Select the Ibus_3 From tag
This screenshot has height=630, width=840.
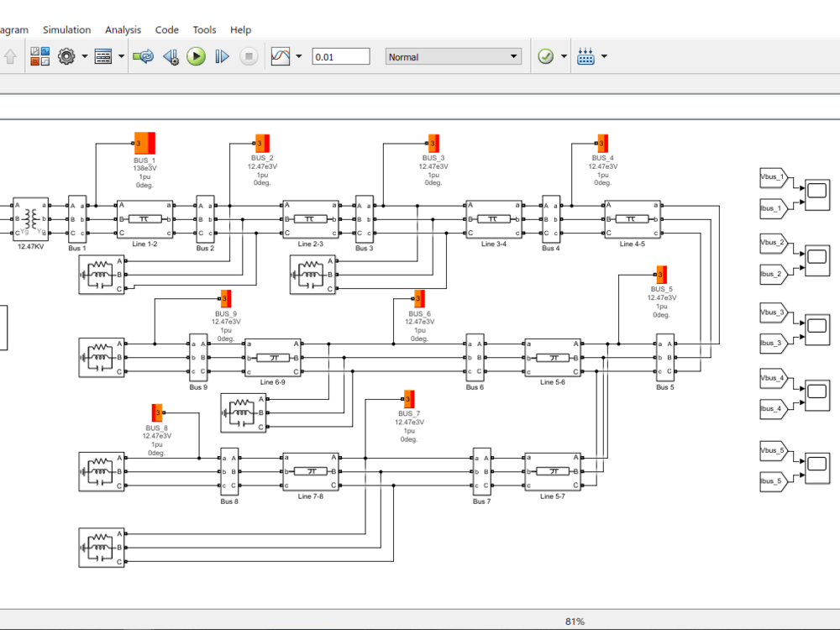pos(774,344)
